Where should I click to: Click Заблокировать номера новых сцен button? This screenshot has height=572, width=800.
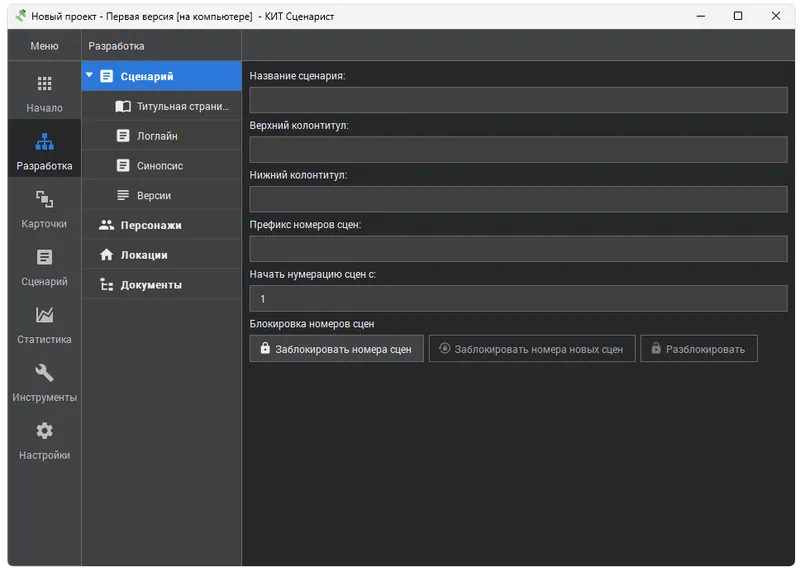[x=532, y=349]
